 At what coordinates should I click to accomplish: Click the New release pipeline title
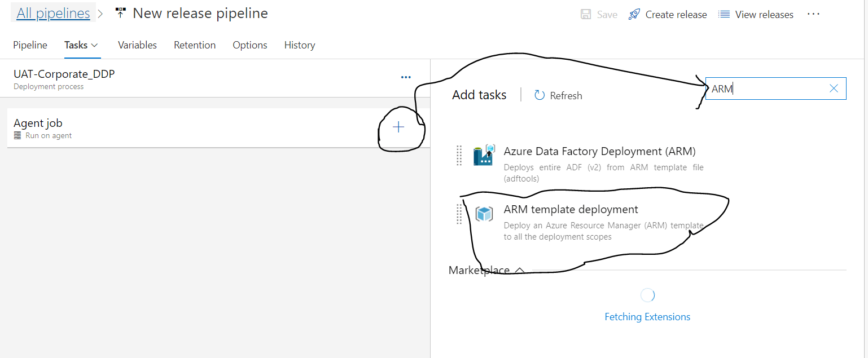click(200, 14)
